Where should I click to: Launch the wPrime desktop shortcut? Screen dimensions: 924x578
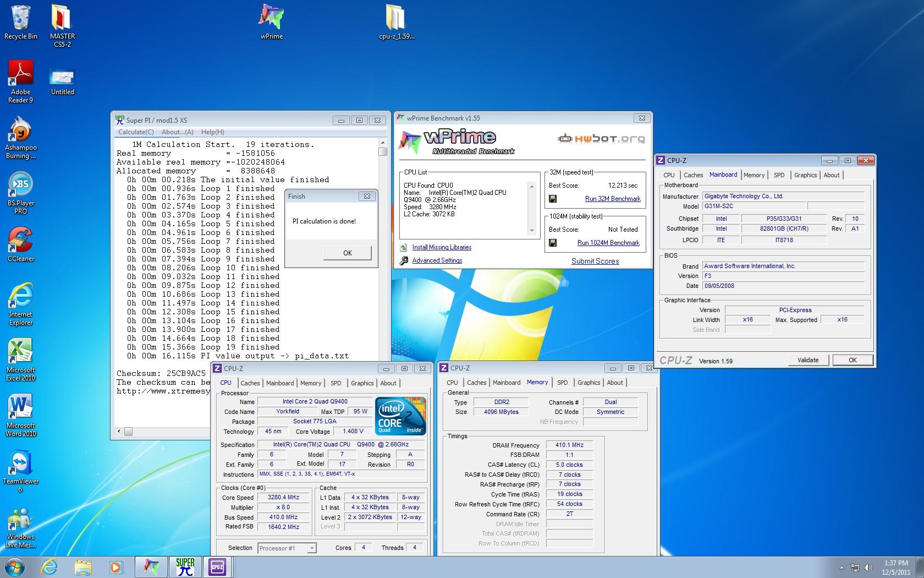(272, 22)
